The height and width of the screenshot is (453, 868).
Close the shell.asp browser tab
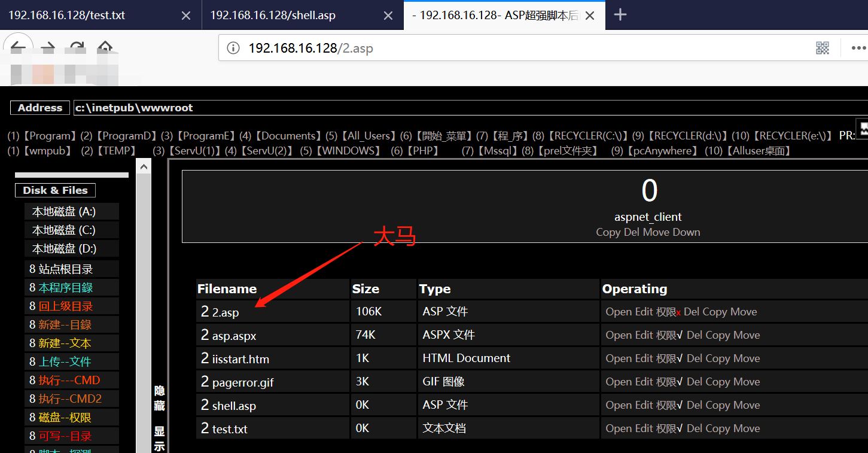pos(388,16)
